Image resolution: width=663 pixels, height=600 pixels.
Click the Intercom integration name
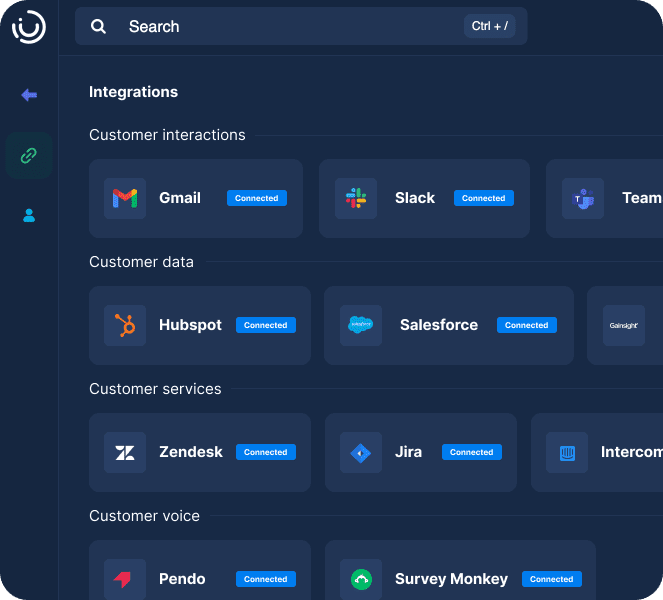632,452
